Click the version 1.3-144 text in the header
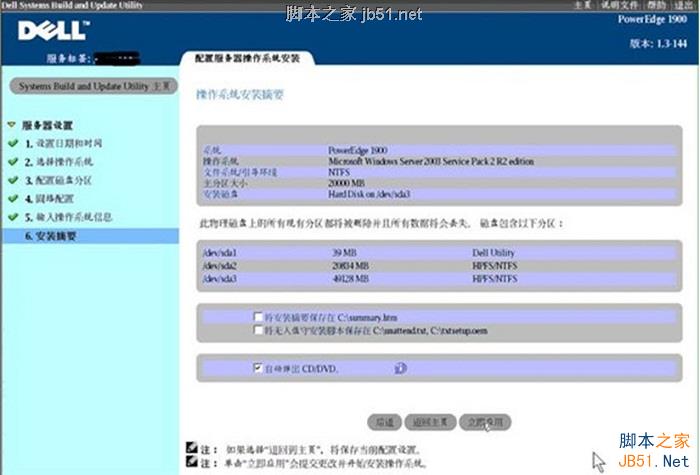The image size is (700, 475). point(658,43)
